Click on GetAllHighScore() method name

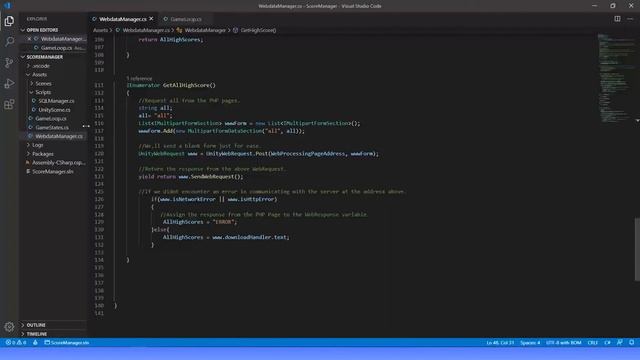pos(189,85)
